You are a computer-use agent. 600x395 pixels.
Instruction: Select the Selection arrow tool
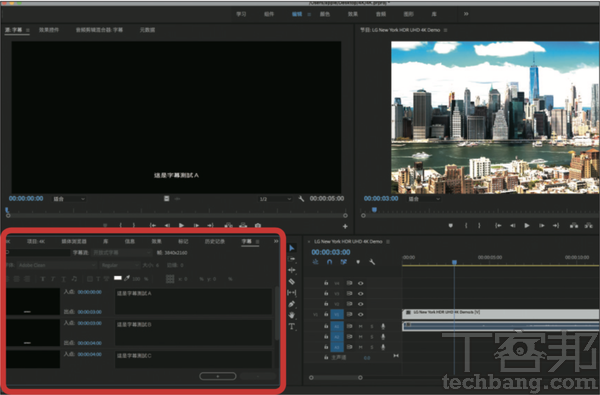[x=292, y=248]
